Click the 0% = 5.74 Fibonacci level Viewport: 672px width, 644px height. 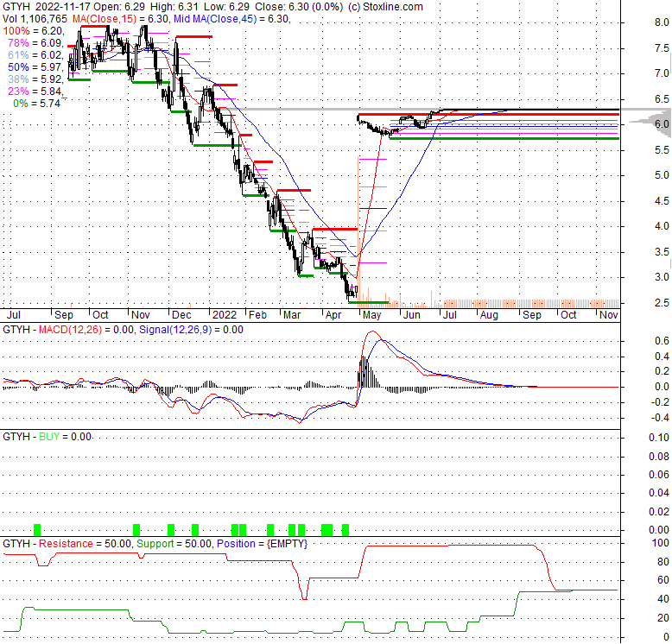(x=36, y=104)
